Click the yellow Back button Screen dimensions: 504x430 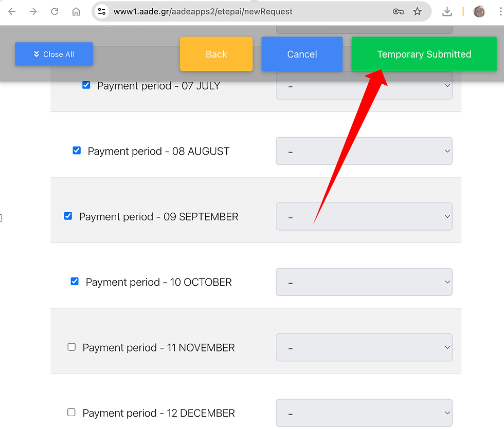click(x=217, y=54)
